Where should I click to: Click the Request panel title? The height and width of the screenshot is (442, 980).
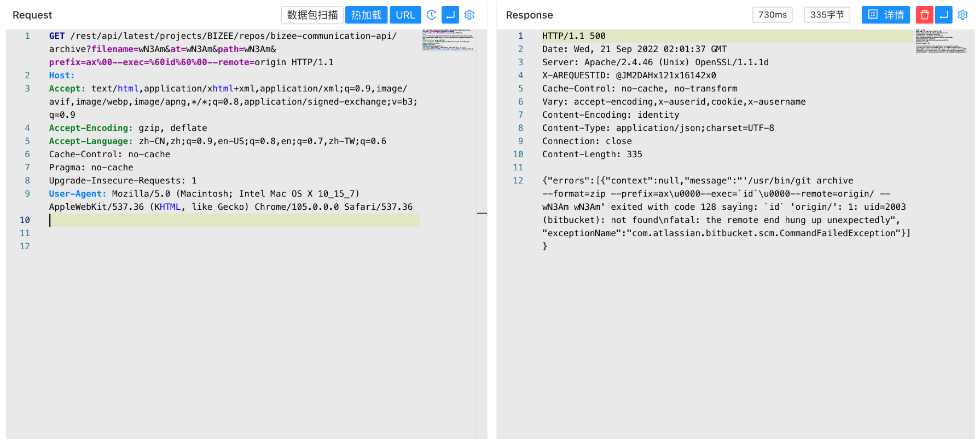coord(32,15)
